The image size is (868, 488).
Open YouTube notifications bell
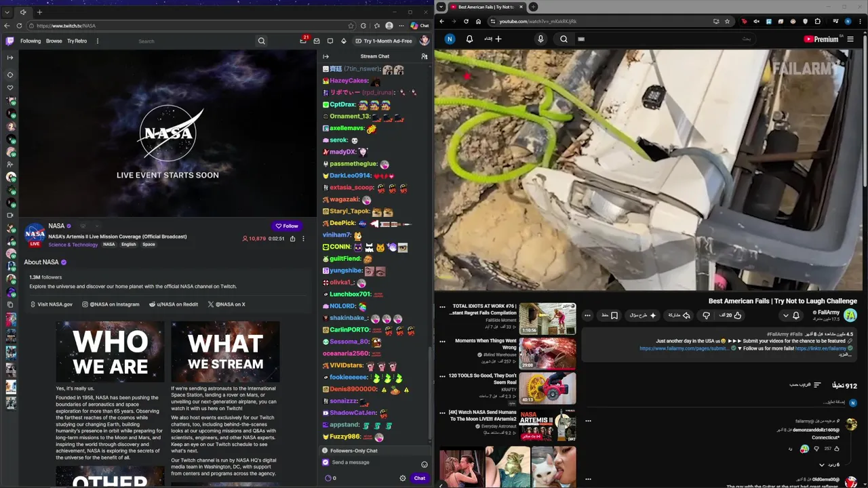[469, 39]
